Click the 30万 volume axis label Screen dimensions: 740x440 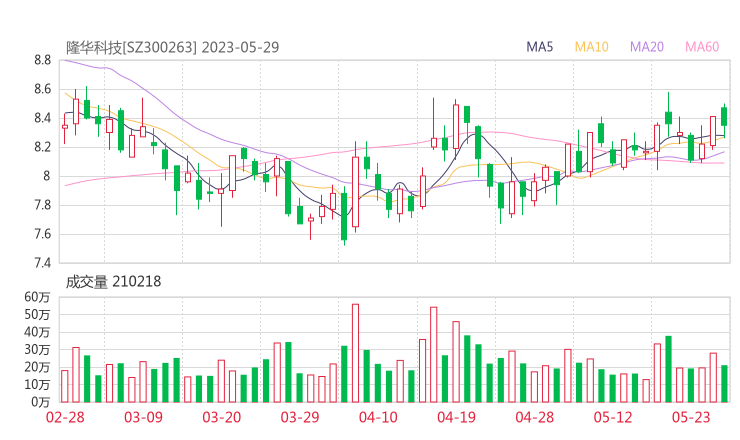[x=37, y=350]
